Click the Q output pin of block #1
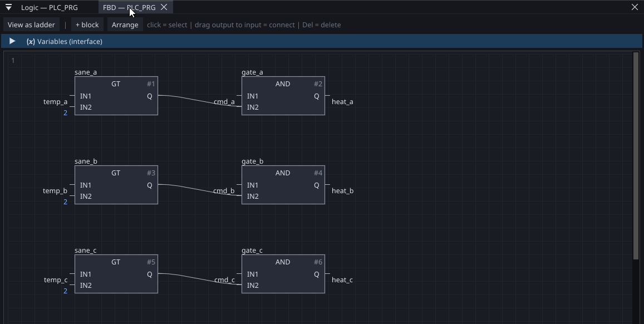 click(x=150, y=96)
